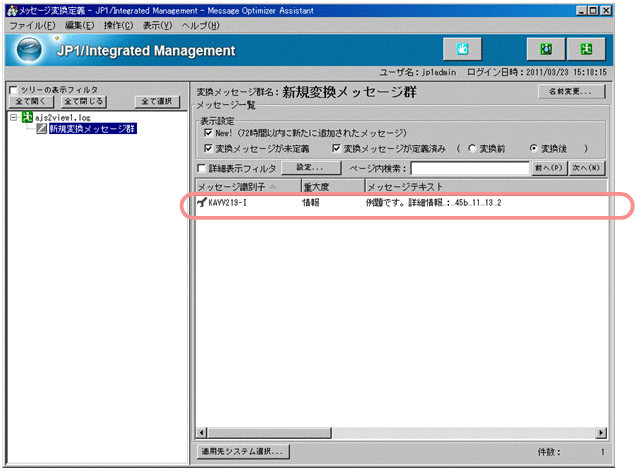Click the light blue toolbar icon in the header
Screen dimensions: 637x471
point(462,49)
